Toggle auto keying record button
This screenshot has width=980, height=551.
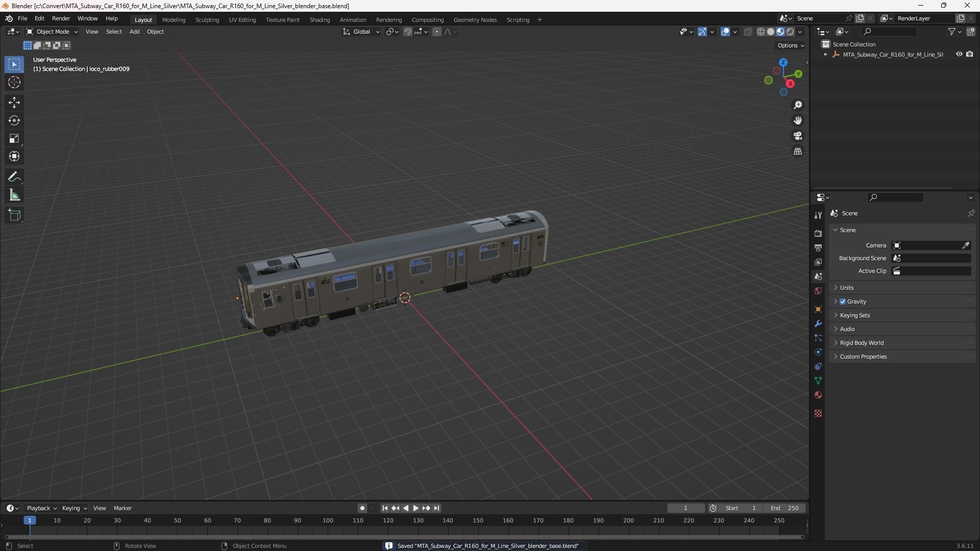pyautogui.click(x=362, y=508)
